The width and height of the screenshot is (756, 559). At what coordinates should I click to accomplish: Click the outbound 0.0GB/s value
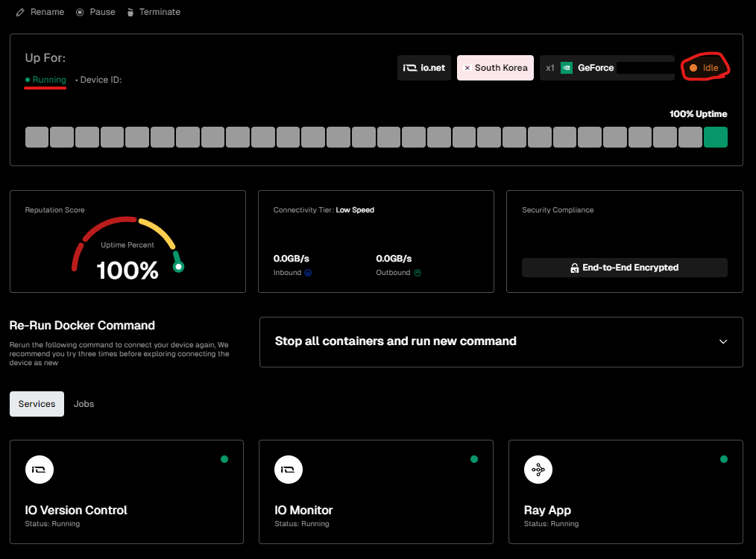[x=394, y=259]
